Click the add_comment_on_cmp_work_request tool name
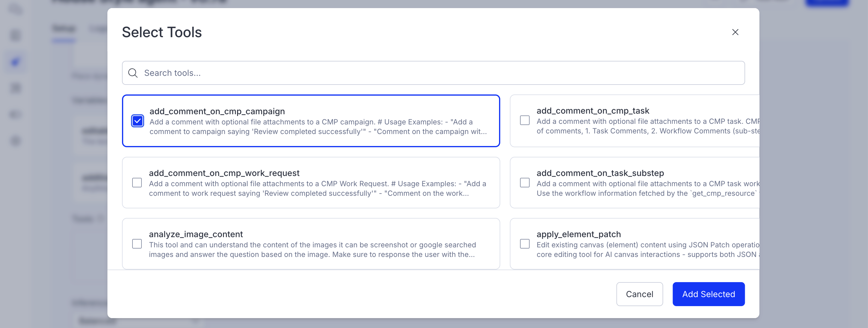The height and width of the screenshot is (328, 868). pyautogui.click(x=224, y=173)
